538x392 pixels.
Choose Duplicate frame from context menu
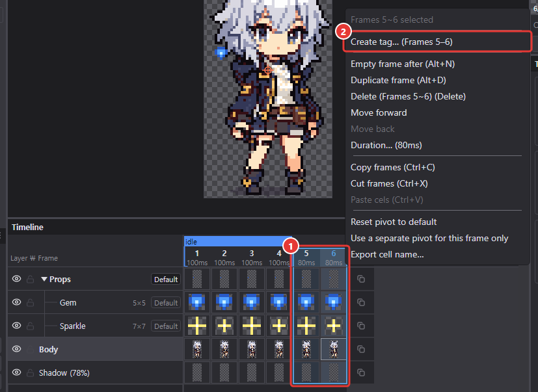pos(398,80)
